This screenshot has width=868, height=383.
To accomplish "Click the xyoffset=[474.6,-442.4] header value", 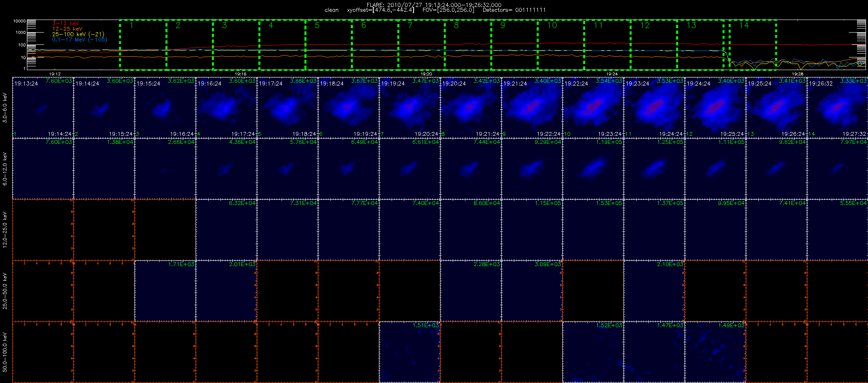I will point(381,10).
